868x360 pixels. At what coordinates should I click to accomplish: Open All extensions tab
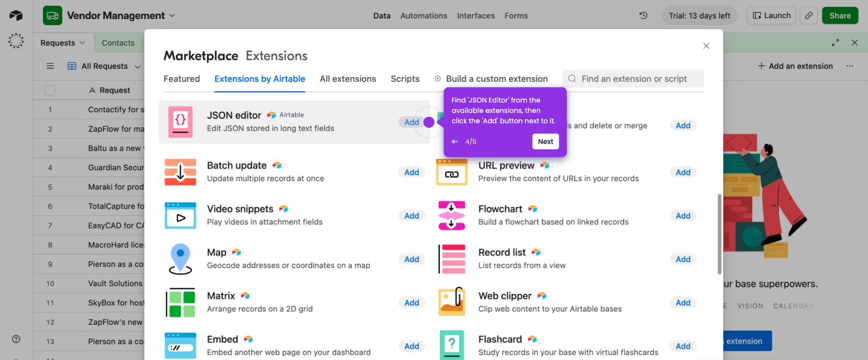pos(348,79)
